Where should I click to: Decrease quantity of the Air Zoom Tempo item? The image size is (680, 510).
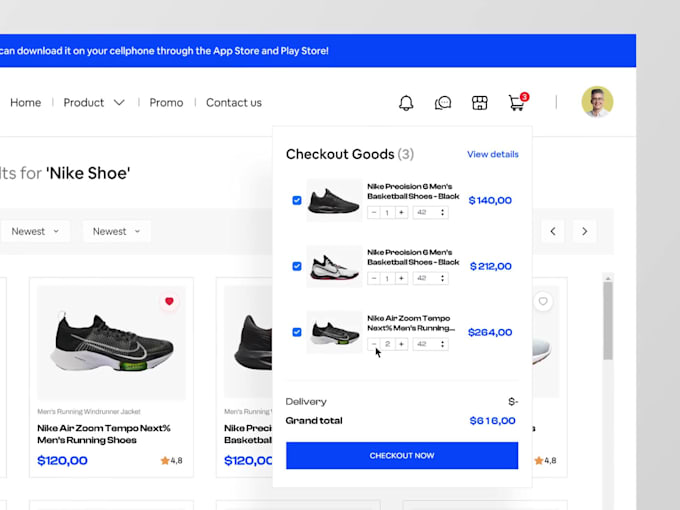374,344
